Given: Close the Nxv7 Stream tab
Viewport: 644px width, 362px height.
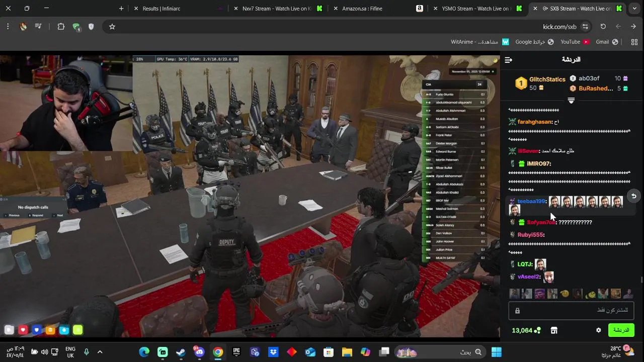Looking at the screenshot, I should coord(235,9).
